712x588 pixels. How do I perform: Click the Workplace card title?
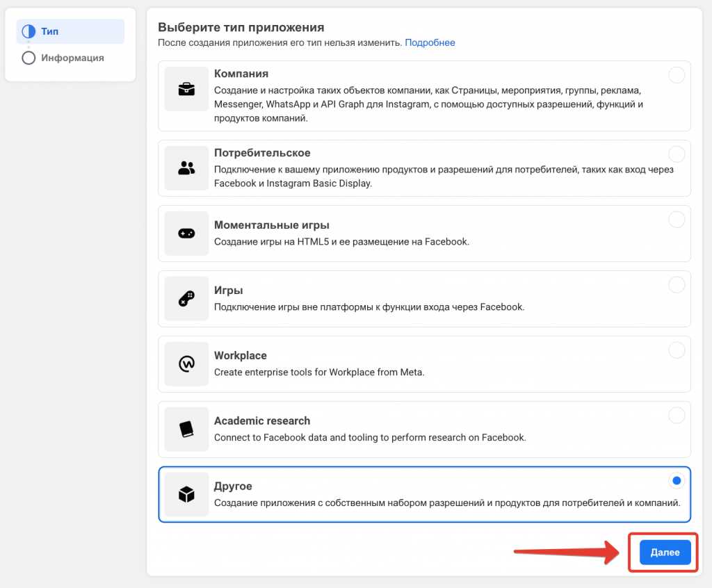240,356
